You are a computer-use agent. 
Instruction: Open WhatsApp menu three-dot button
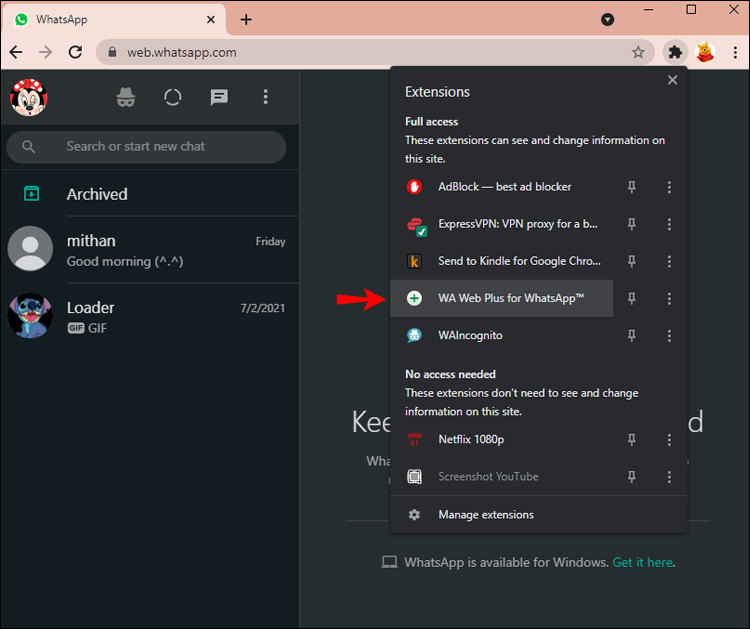click(x=265, y=97)
